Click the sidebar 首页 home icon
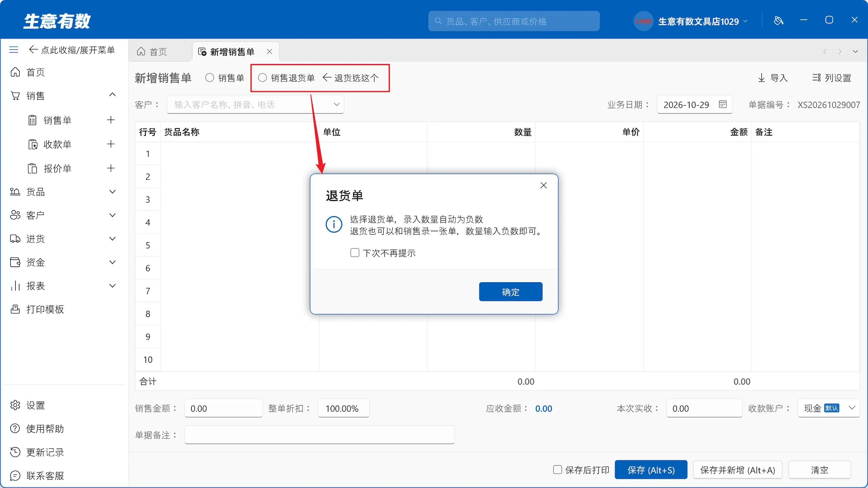Screen dimensions: 868x488 15,72
